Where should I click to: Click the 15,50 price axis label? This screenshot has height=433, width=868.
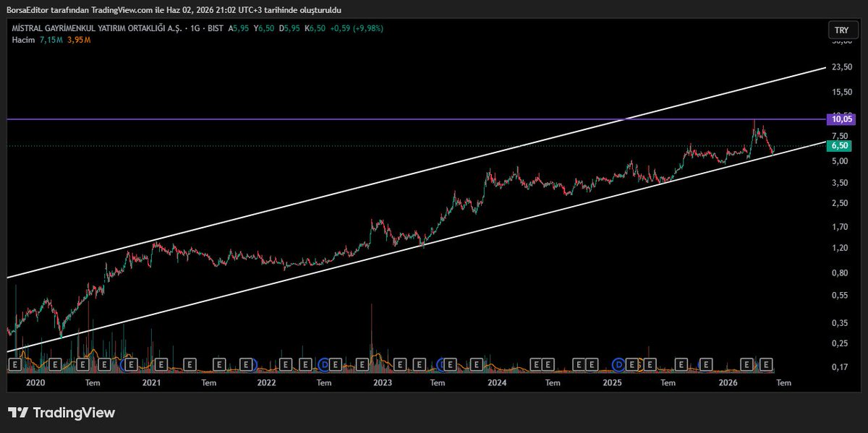click(x=841, y=93)
